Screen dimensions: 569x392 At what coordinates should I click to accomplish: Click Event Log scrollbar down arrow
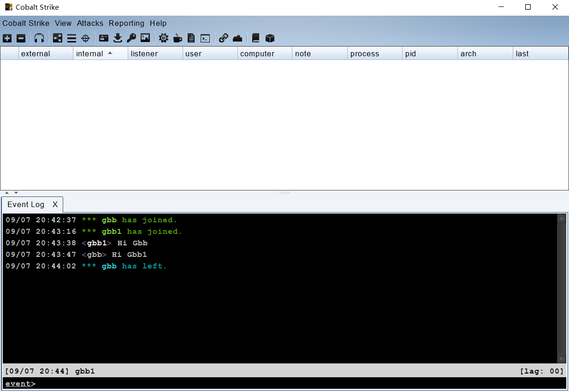coord(562,358)
